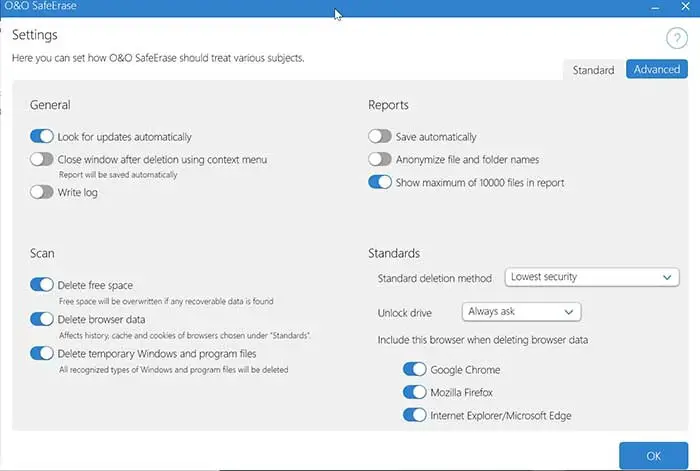700x471 pixels.
Task: Open the Standard deletion method dropdown
Action: coord(591,277)
